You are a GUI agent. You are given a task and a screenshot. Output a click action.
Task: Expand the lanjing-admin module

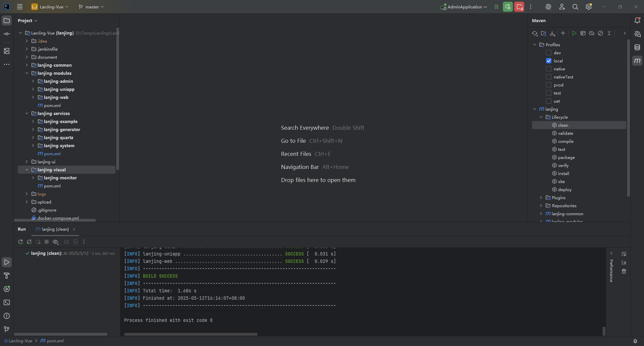tap(33, 81)
